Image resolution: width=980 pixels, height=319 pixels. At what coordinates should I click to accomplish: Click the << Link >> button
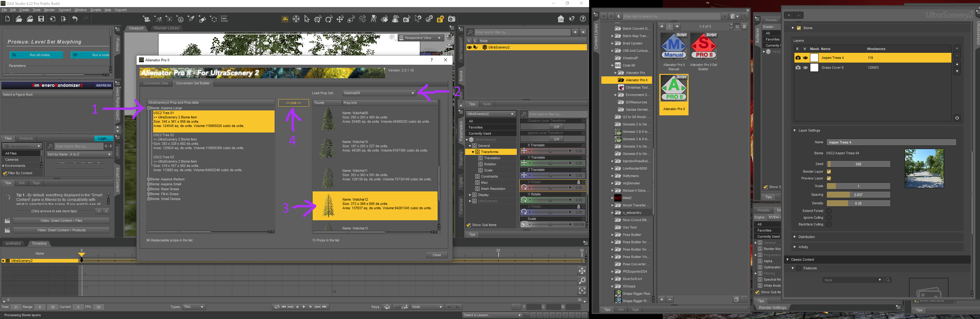tap(293, 103)
